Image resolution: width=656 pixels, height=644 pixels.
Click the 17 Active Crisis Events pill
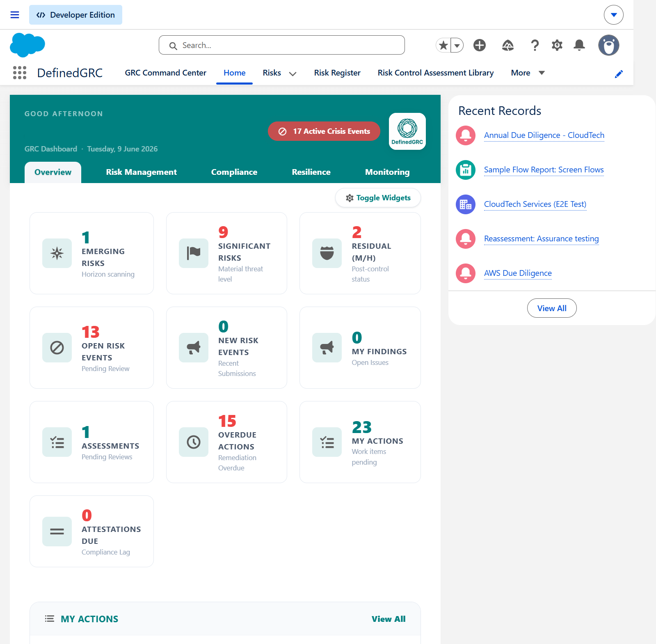pyautogui.click(x=324, y=131)
